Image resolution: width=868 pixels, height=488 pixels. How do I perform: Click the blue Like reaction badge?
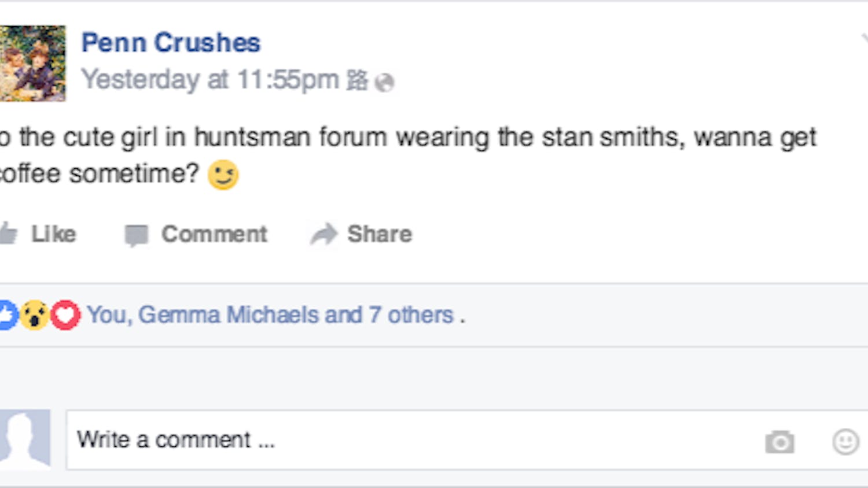tap(7, 315)
